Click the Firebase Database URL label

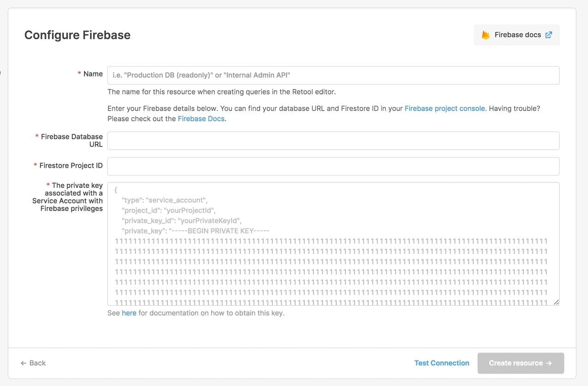[71, 140]
